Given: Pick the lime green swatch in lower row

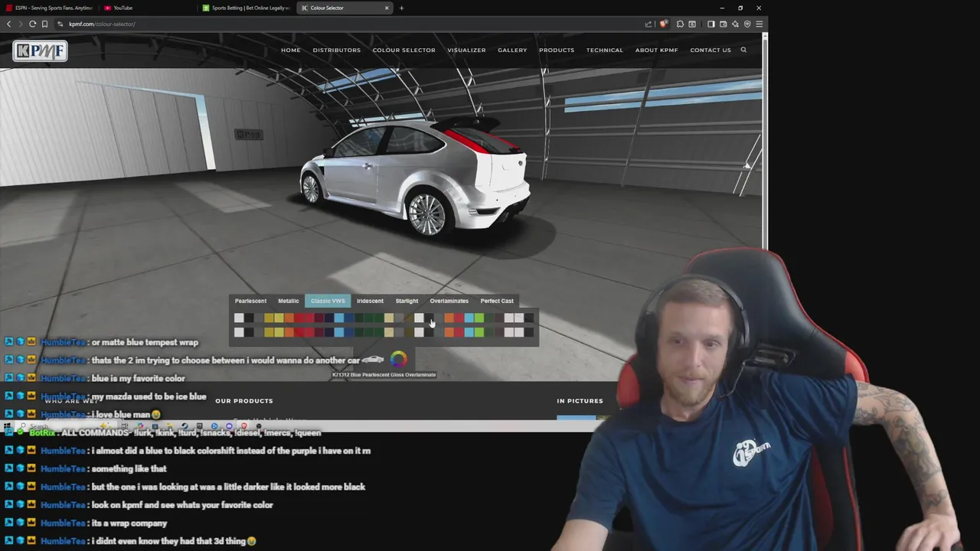Looking at the screenshot, I should click(x=479, y=332).
